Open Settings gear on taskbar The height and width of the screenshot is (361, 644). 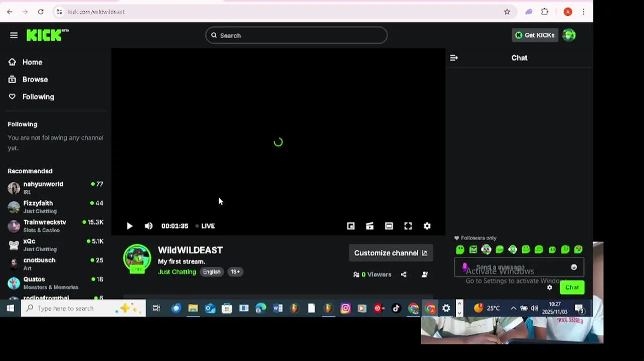(446, 308)
